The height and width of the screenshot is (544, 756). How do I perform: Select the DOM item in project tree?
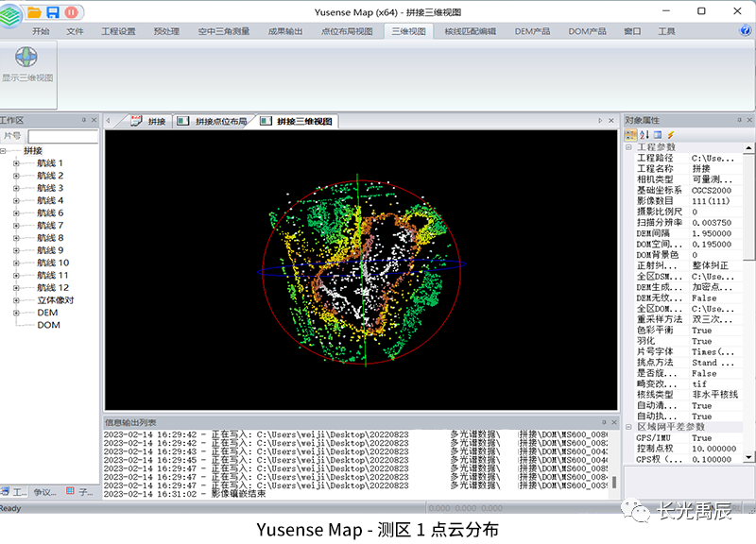tap(47, 325)
